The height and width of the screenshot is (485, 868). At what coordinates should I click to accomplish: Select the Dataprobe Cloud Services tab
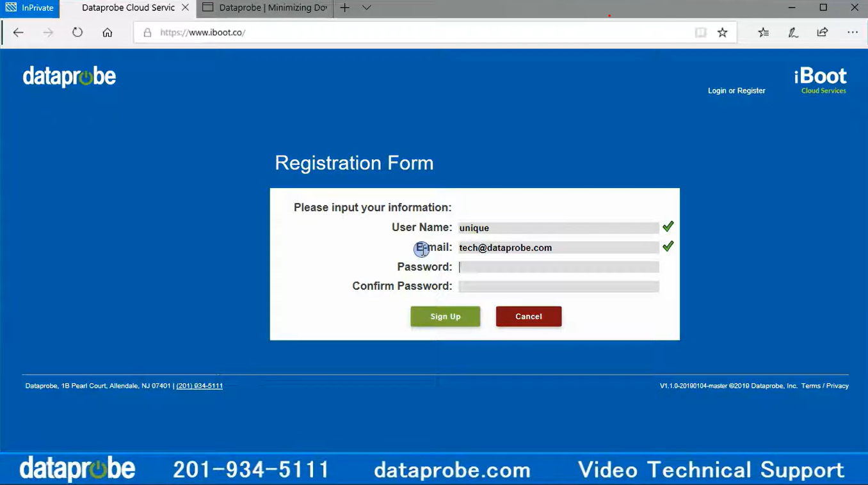[x=128, y=8]
